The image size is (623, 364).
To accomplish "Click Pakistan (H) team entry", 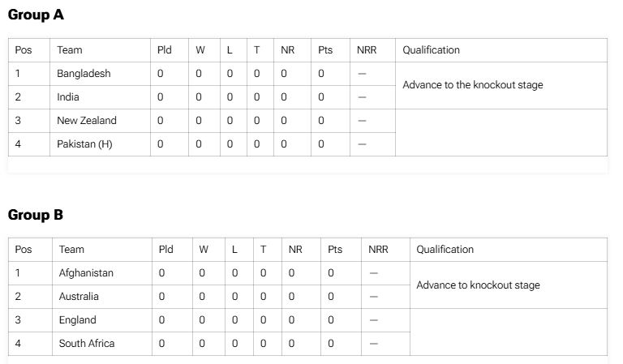I will coord(84,143).
